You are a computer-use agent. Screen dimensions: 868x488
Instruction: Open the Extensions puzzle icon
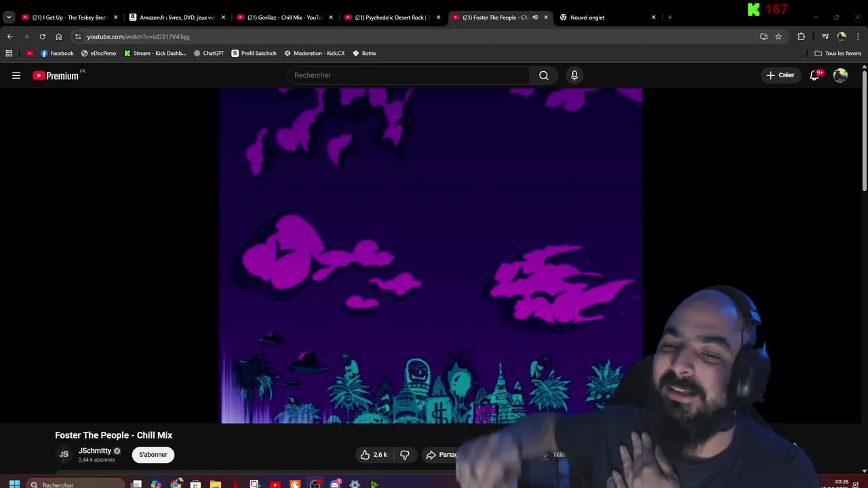coord(801,37)
